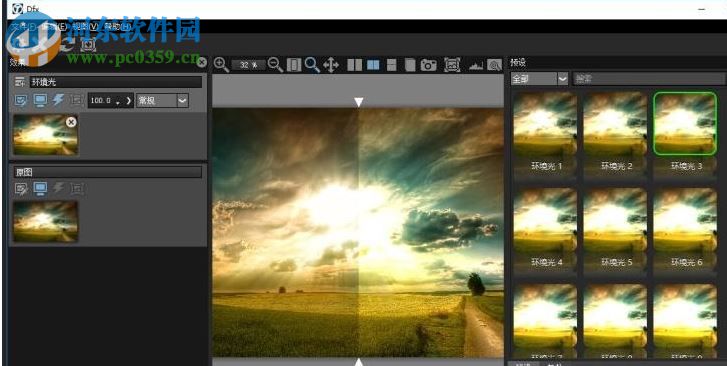Toggle the blue vertical split view
Screen dimensions: 727x366
pyautogui.click(x=373, y=65)
